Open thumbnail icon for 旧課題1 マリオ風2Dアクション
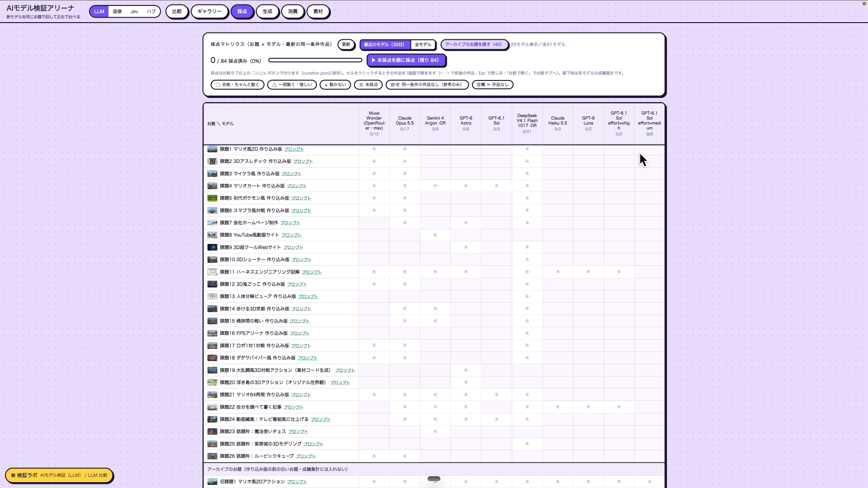This screenshot has height=488, width=868. (212, 482)
